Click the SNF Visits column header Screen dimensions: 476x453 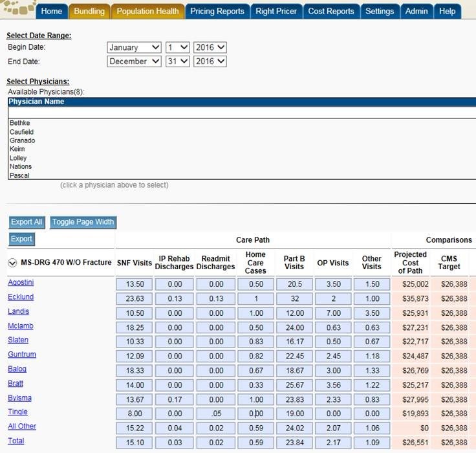pyautogui.click(x=134, y=263)
